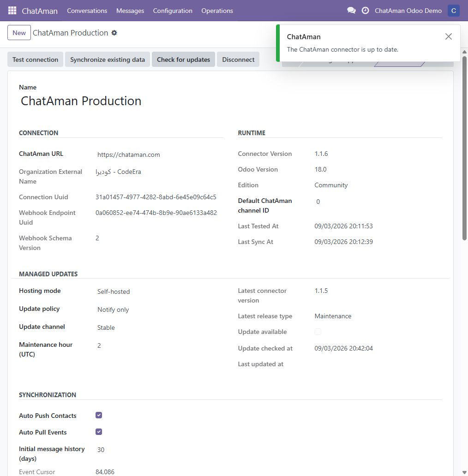Click Event Cursor value 84,086
The height and width of the screenshot is (476, 468).
(105, 472)
